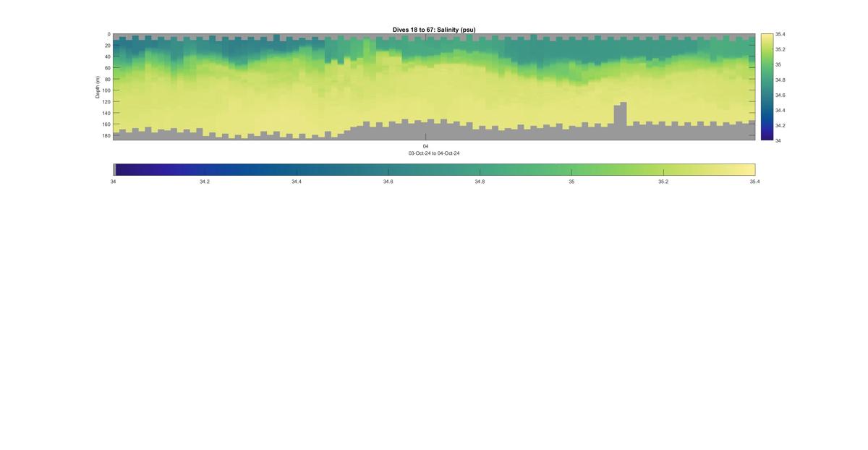The image size is (868, 450).
Task: Click '34' label on the vertical colorbar
Action: (x=778, y=140)
